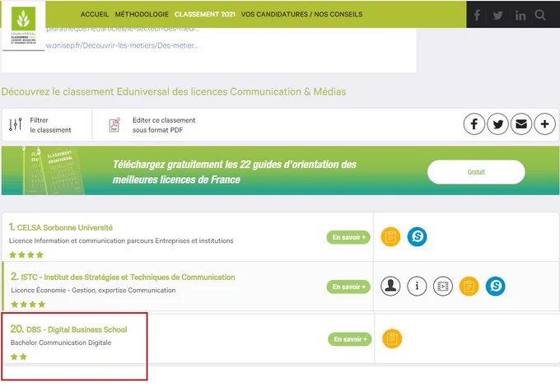
Task: Click ISTC person profile icon
Action: tap(390, 286)
